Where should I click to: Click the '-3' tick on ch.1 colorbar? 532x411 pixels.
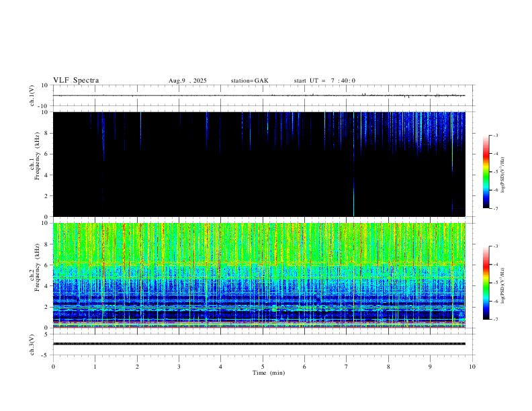(x=496, y=135)
